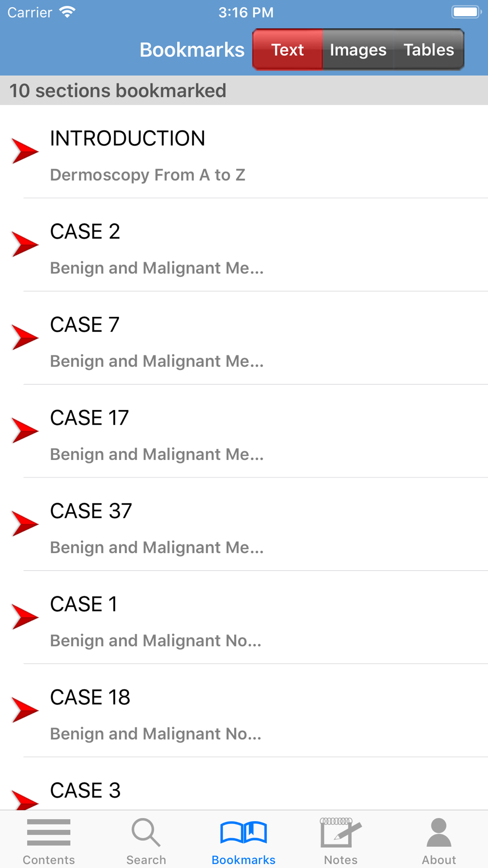This screenshot has width=488, height=868.
Task: Switch to Images bookmarks segment
Action: (358, 50)
